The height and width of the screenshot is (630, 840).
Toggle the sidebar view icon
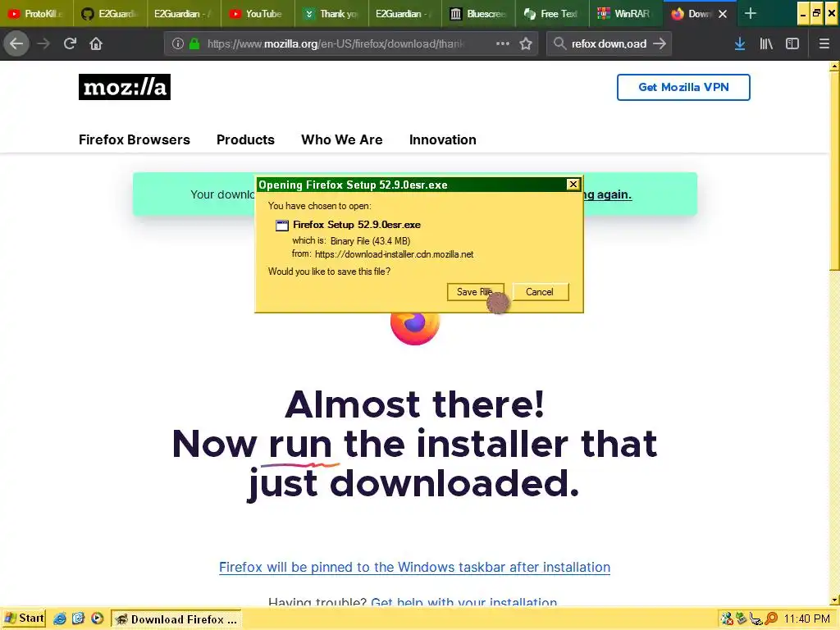[x=792, y=43]
